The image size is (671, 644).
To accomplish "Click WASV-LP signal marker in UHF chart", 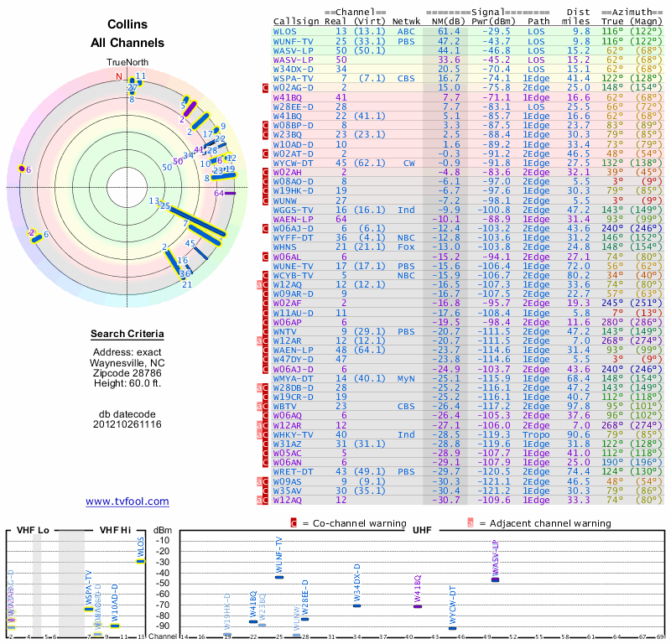I will [x=495, y=579].
